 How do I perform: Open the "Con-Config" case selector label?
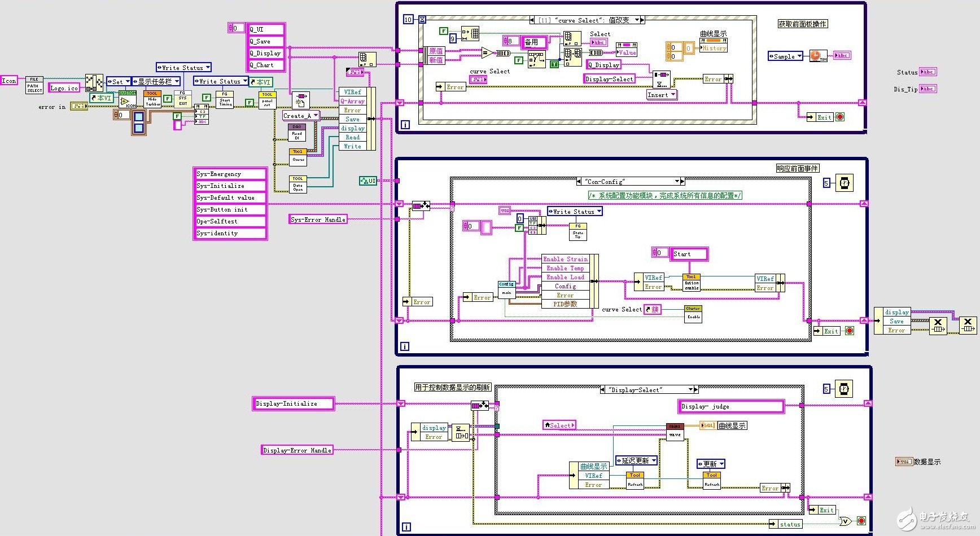tap(630, 182)
